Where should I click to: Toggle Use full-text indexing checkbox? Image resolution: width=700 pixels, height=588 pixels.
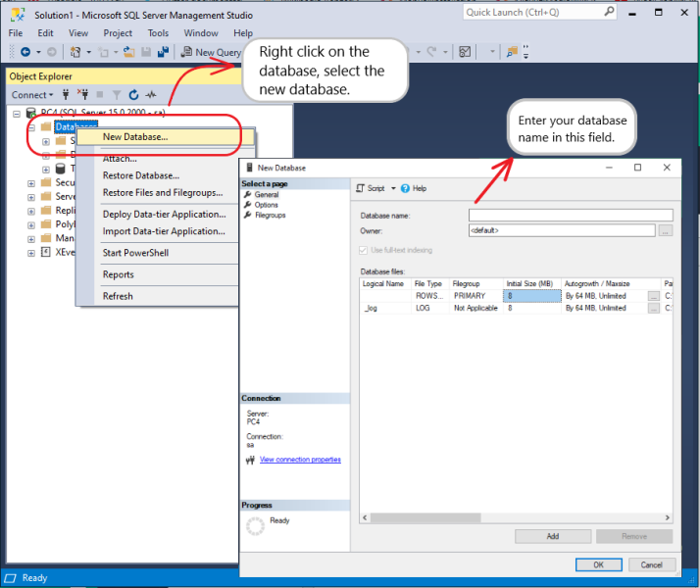(x=363, y=250)
